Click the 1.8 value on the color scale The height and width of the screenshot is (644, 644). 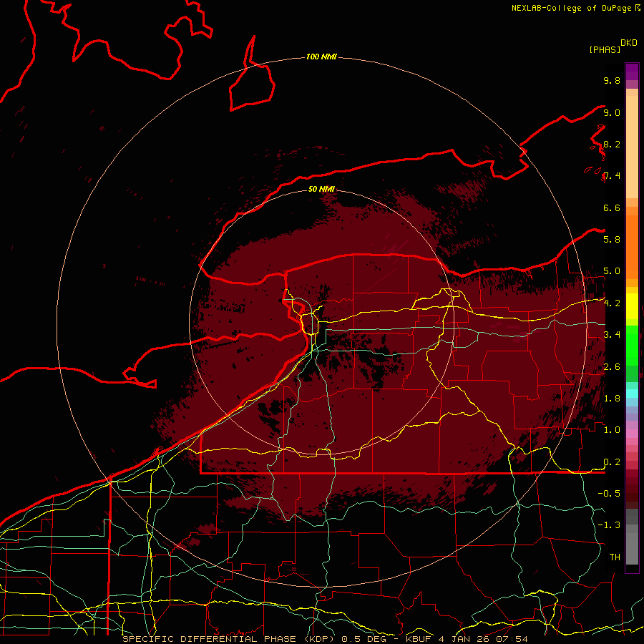[x=612, y=398]
